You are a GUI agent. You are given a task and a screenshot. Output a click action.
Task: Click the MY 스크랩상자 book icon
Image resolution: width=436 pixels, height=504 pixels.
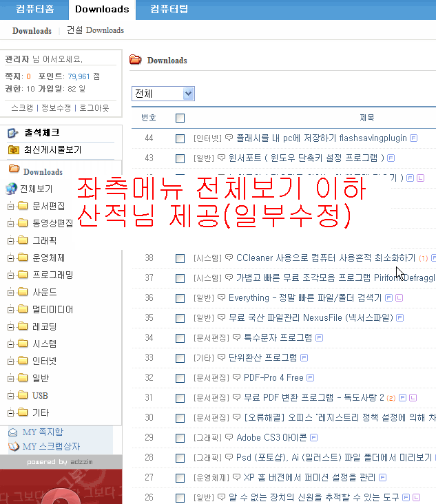tap(14, 446)
